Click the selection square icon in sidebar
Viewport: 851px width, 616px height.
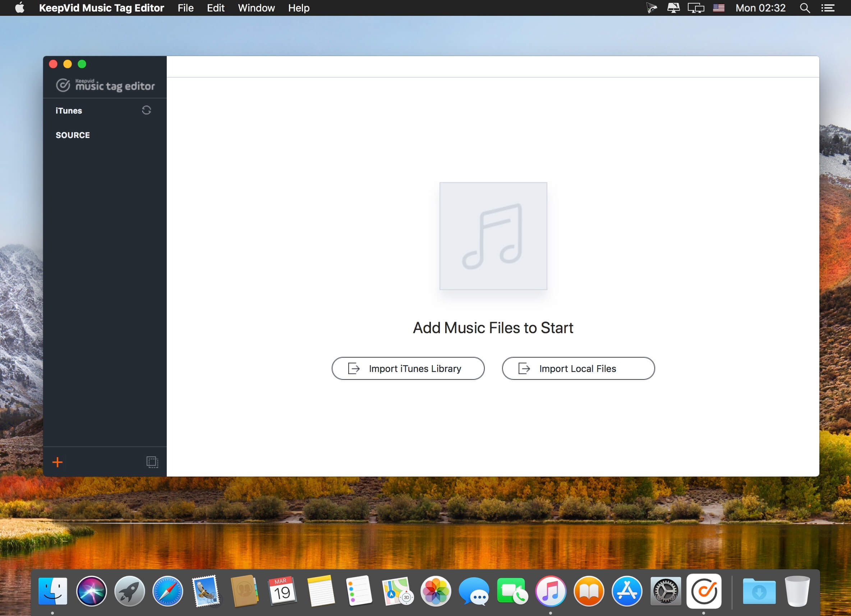click(x=152, y=462)
